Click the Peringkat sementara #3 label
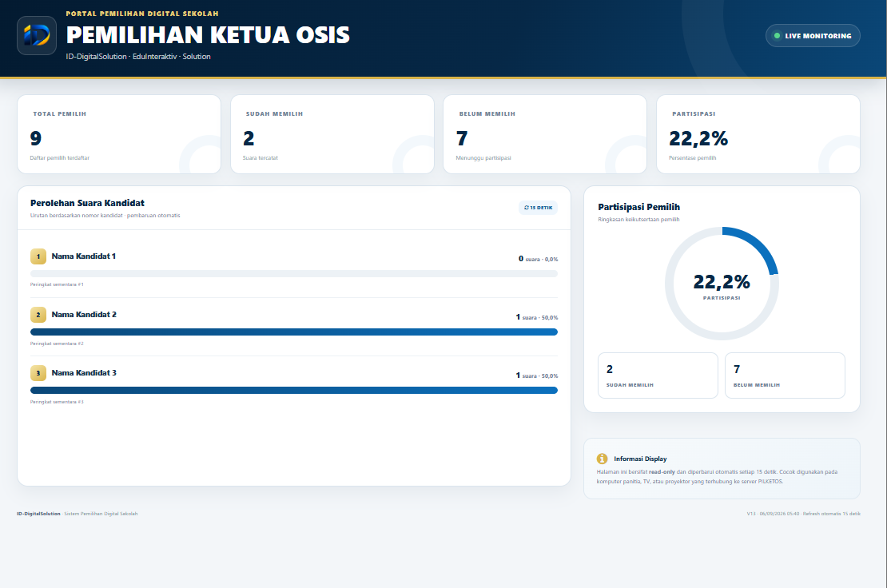Screen dimensions: 887x588 pyautogui.click(x=57, y=402)
